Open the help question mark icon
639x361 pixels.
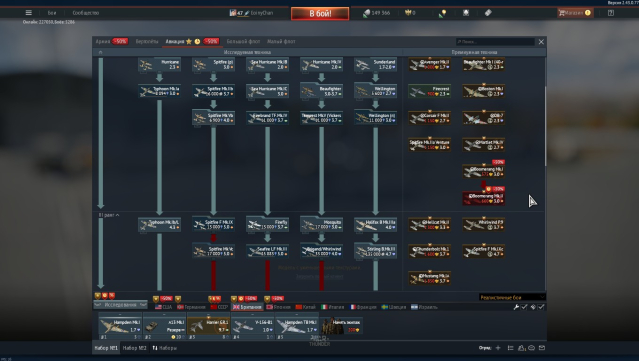[610, 13]
